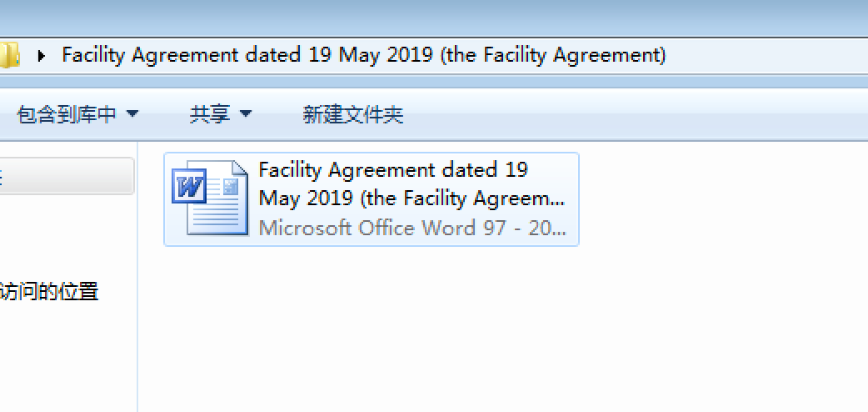This screenshot has width=868, height=412.
Task: Click the blank navigation pane area below 访问的位置
Action: pyautogui.click(x=67, y=359)
